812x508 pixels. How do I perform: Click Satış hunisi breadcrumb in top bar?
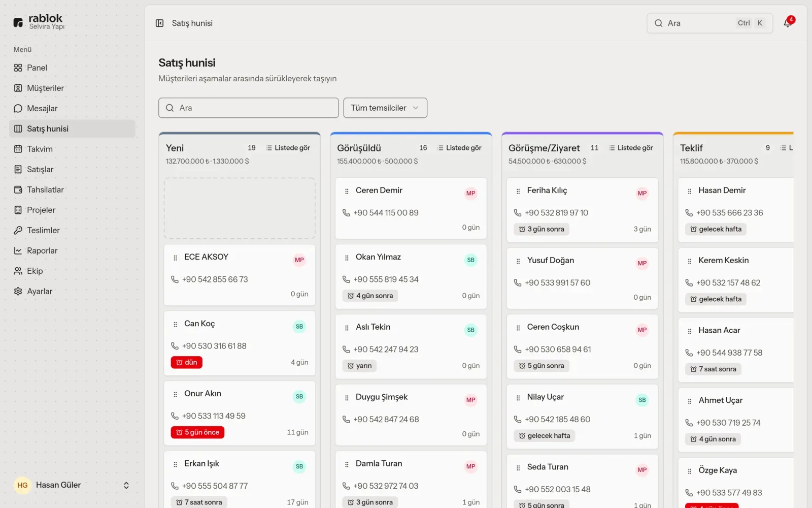tap(192, 23)
